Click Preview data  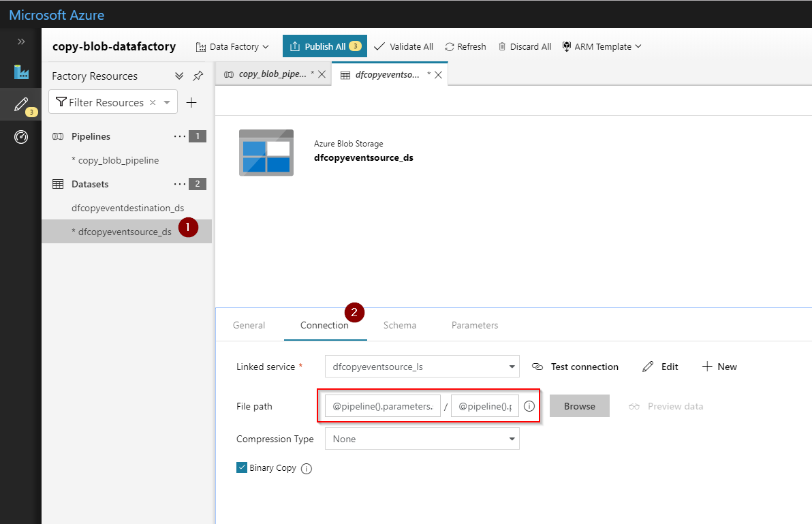[x=666, y=407]
